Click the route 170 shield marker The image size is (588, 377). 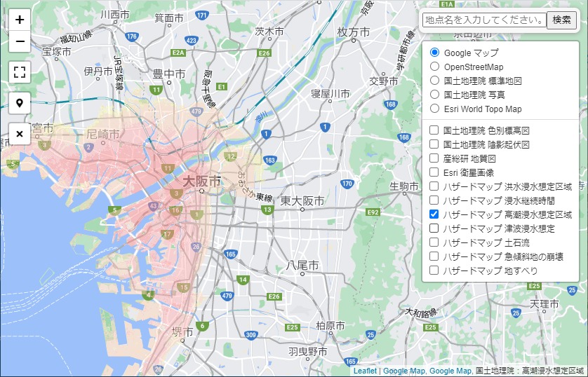pos(347,184)
